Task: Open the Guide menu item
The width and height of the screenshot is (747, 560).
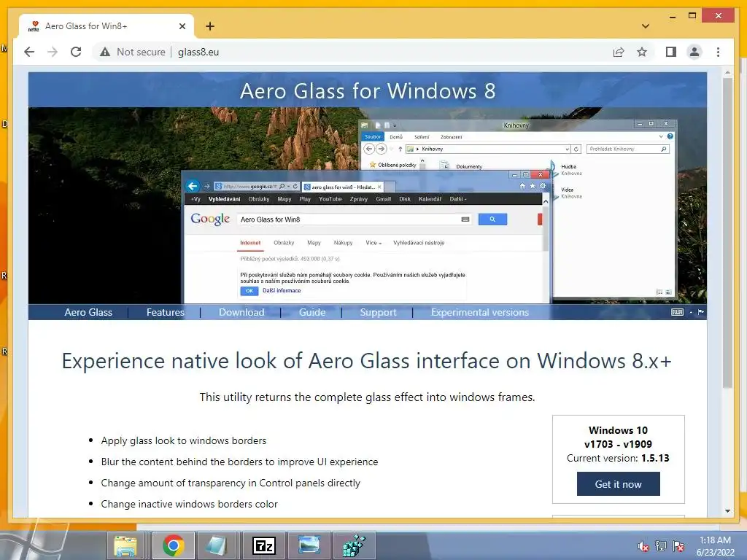Action: (312, 312)
